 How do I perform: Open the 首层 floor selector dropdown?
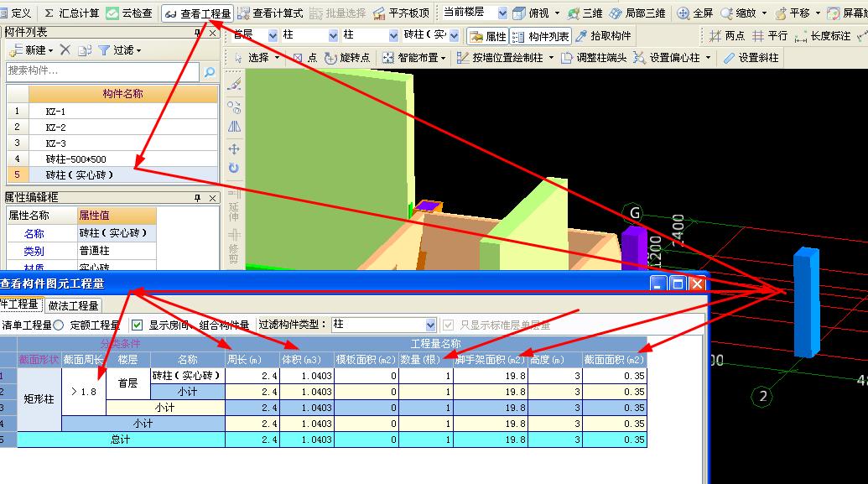click(273, 35)
